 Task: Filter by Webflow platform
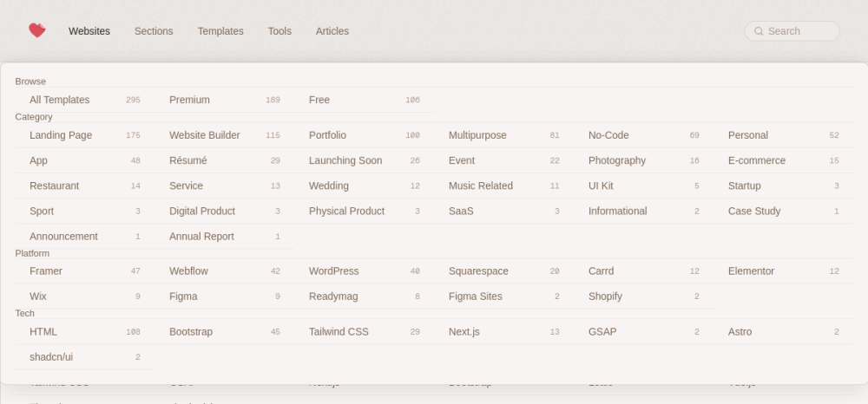point(225,271)
